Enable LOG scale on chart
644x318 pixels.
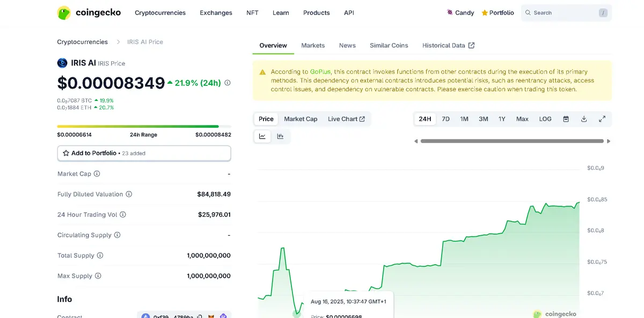[x=545, y=119]
